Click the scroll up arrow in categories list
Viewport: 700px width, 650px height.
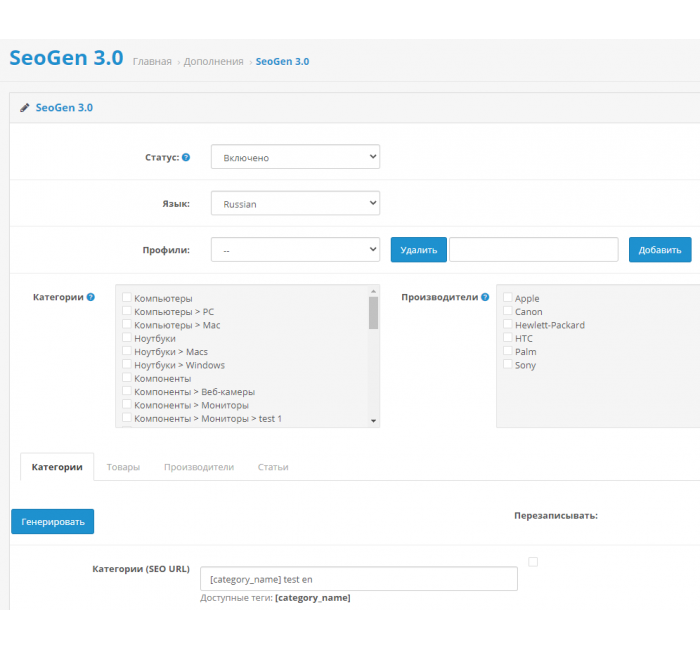[x=374, y=291]
